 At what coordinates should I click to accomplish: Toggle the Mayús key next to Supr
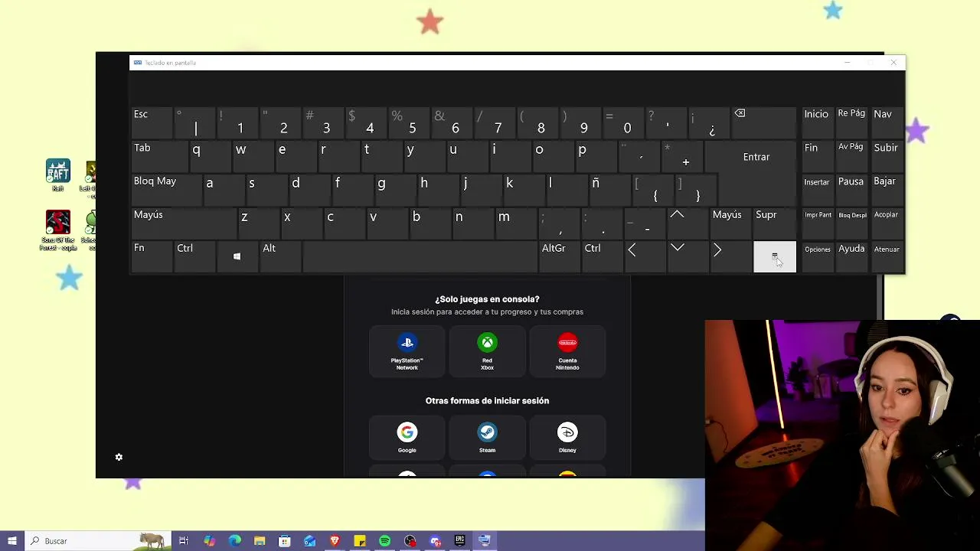pos(731,223)
